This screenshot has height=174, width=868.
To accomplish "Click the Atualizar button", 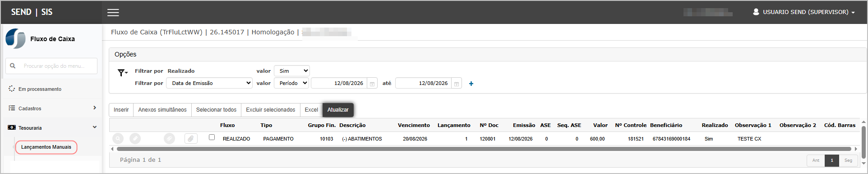I will click(338, 110).
